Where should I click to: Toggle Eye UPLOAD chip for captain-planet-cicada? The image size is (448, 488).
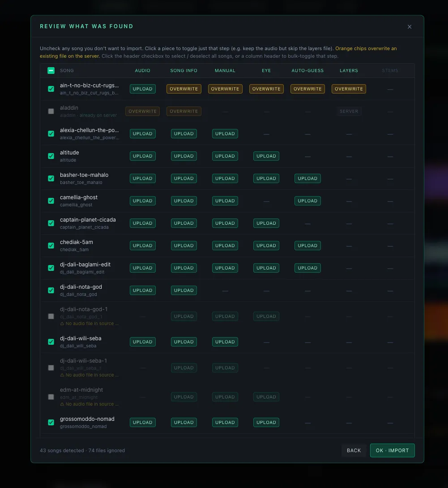point(266,223)
